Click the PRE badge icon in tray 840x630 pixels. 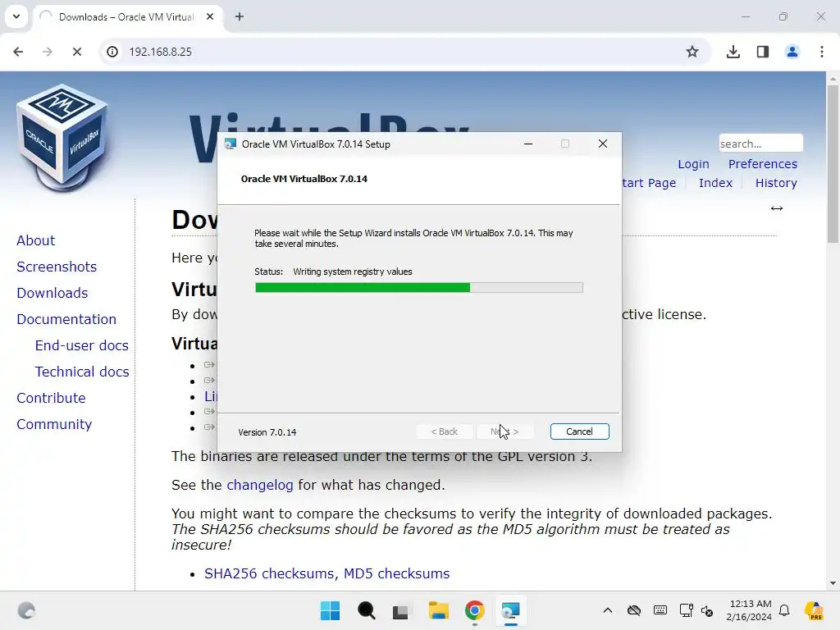coord(815,610)
